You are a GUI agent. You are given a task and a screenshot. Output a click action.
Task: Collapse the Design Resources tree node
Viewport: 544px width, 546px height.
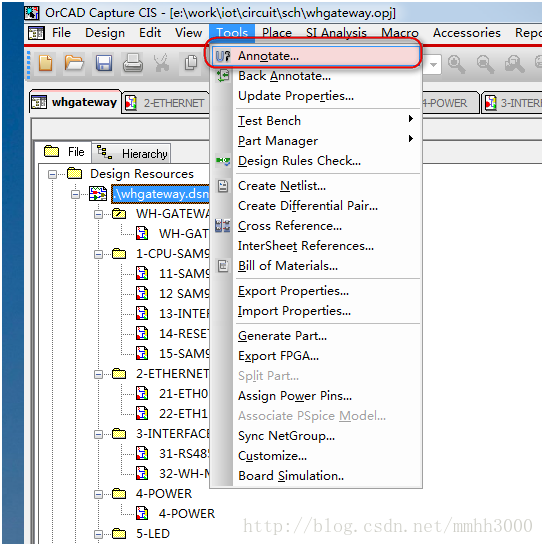[x=52, y=174]
